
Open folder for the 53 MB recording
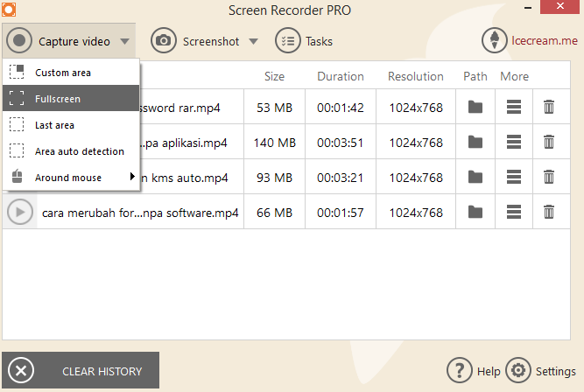(475, 108)
